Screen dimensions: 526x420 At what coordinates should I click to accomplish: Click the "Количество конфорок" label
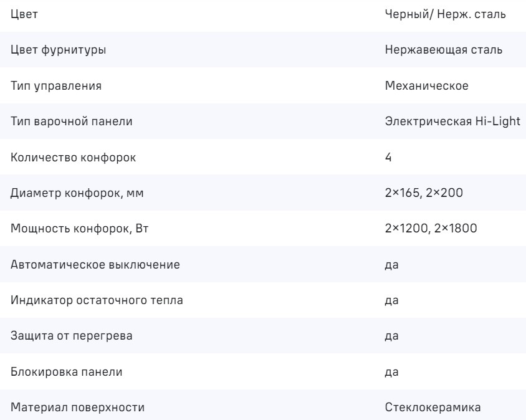pos(73,158)
